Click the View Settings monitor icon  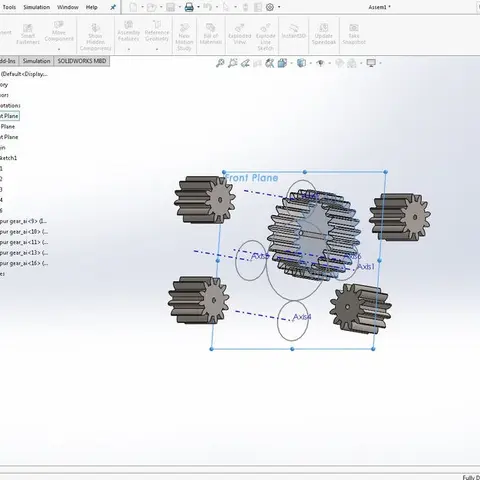(x=371, y=63)
